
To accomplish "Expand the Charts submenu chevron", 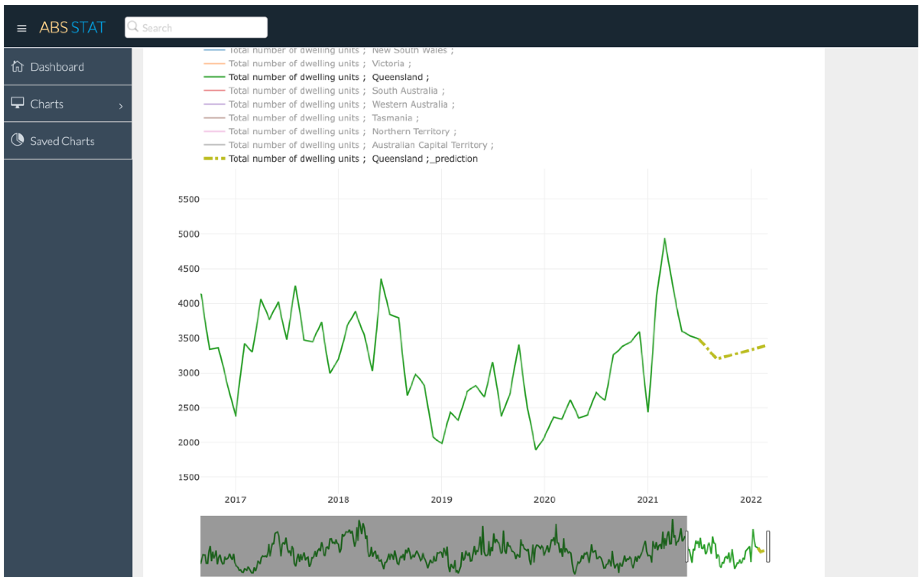I will click(121, 106).
